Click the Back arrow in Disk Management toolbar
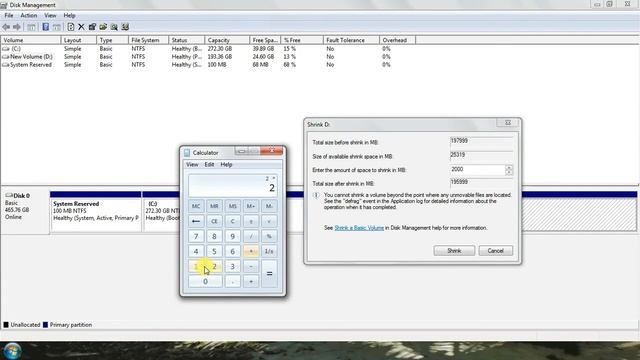The image size is (640, 360). tap(6, 27)
